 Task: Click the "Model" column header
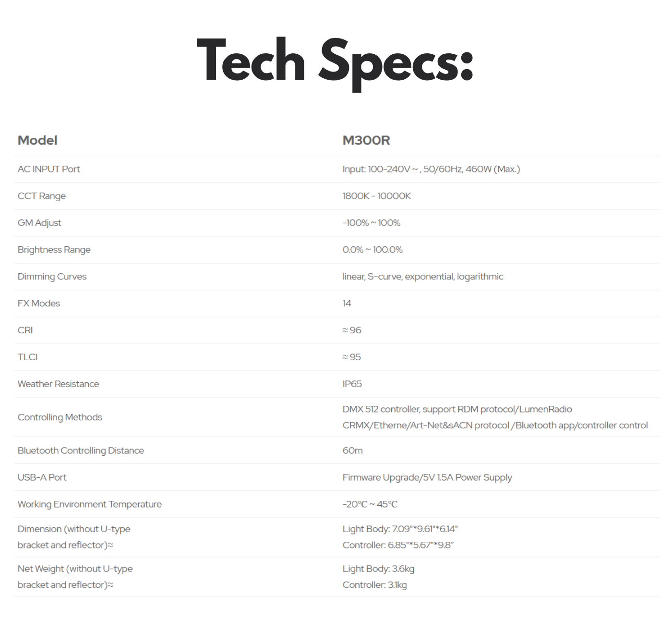point(37,140)
